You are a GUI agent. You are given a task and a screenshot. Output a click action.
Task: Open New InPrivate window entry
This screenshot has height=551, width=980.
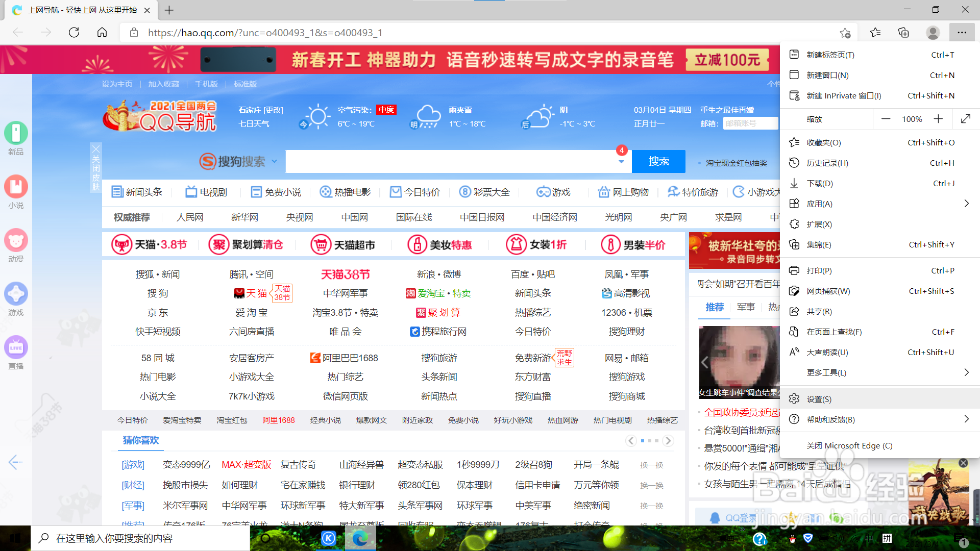coord(880,95)
